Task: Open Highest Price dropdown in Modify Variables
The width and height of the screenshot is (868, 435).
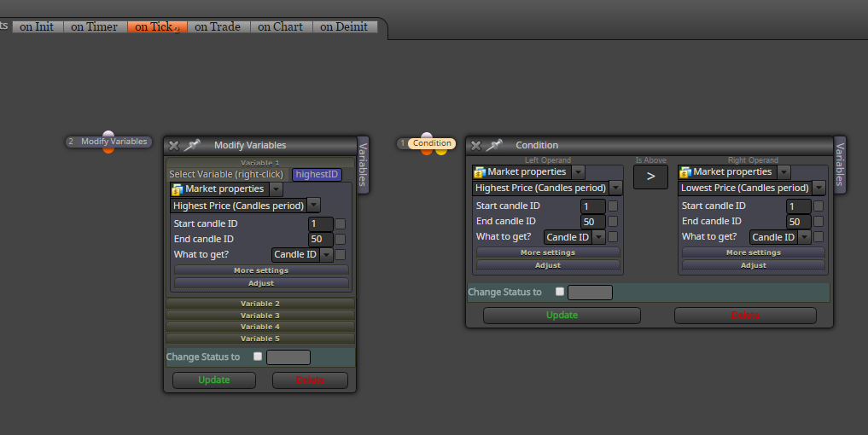Action: pyautogui.click(x=314, y=206)
